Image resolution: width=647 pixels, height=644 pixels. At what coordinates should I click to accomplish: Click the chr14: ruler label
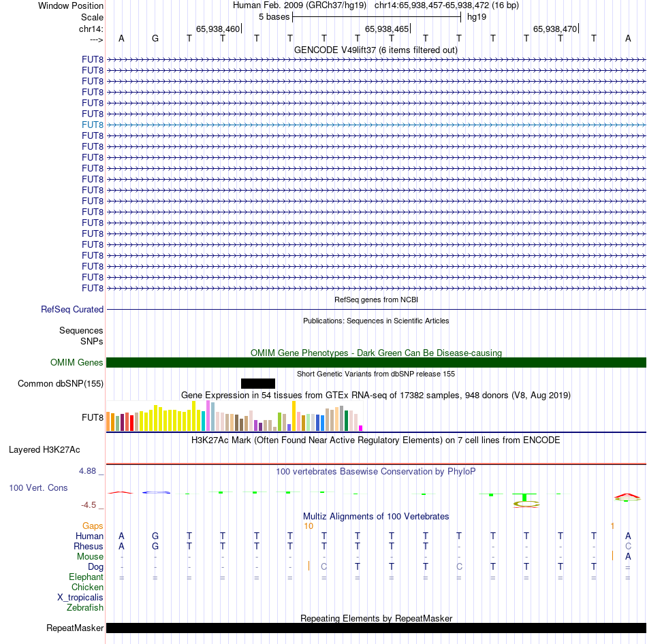tap(91, 29)
